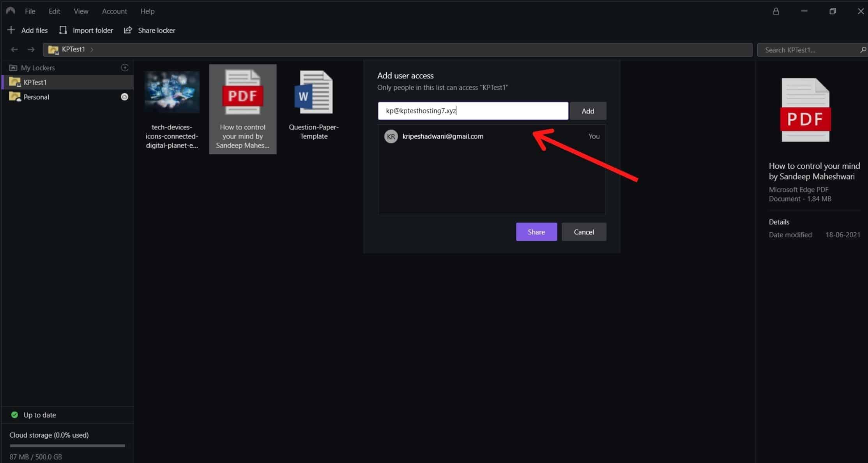The width and height of the screenshot is (868, 463).
Task: Open the Help menu
Action: click(x=147, y=11)
